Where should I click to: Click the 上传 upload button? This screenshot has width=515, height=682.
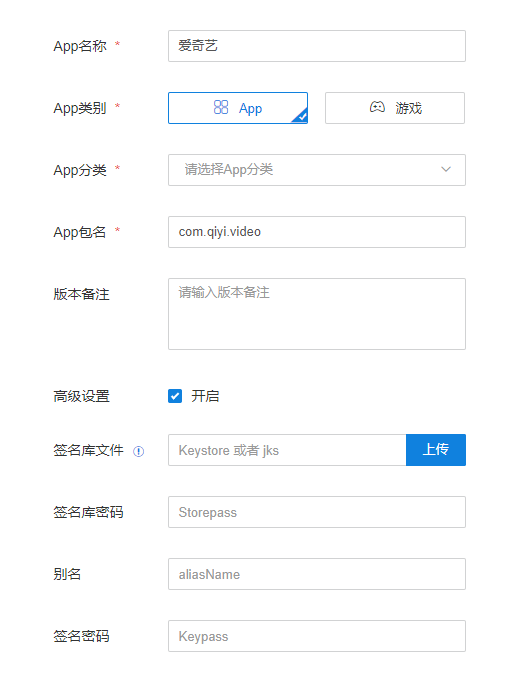coord(436,450)
